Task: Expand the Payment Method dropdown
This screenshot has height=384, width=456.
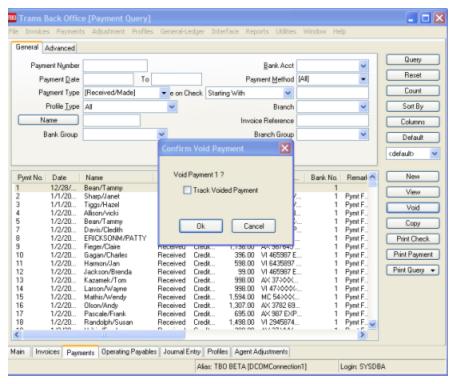Action: coord(363,79)
